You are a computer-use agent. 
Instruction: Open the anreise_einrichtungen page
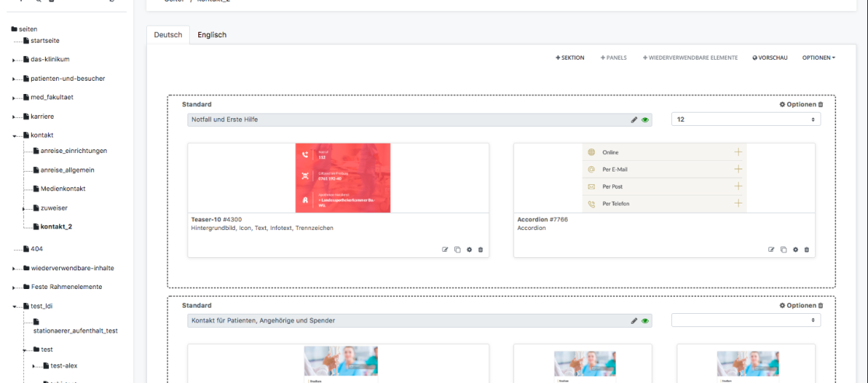point(74,151)
